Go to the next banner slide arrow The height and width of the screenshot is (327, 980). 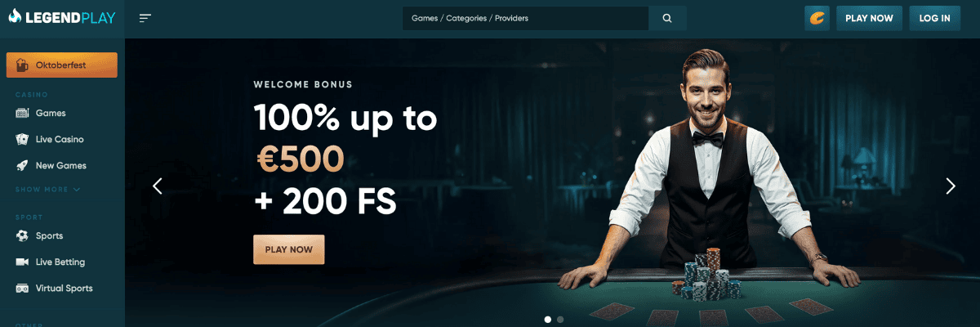pos(950,186)
